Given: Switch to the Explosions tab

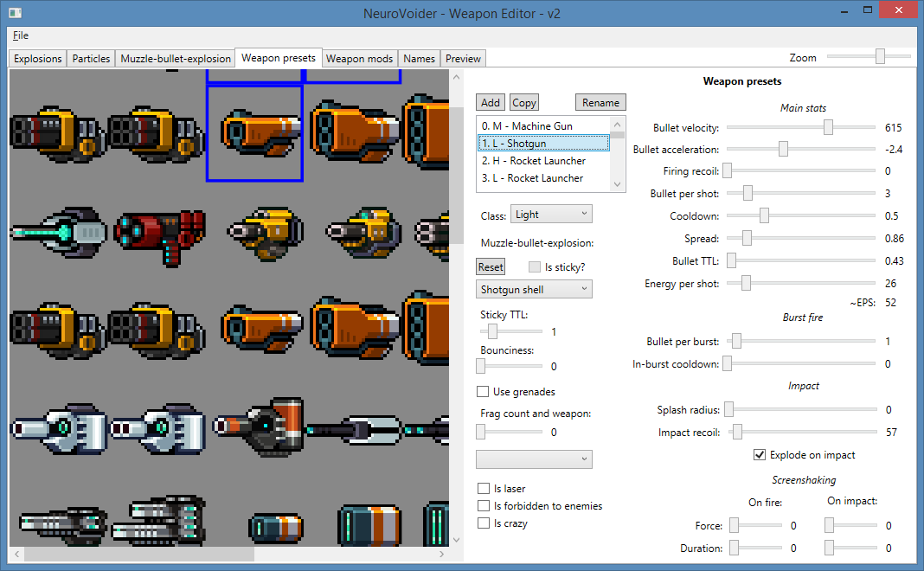Looking at the screenshot, I should (38, 58).
